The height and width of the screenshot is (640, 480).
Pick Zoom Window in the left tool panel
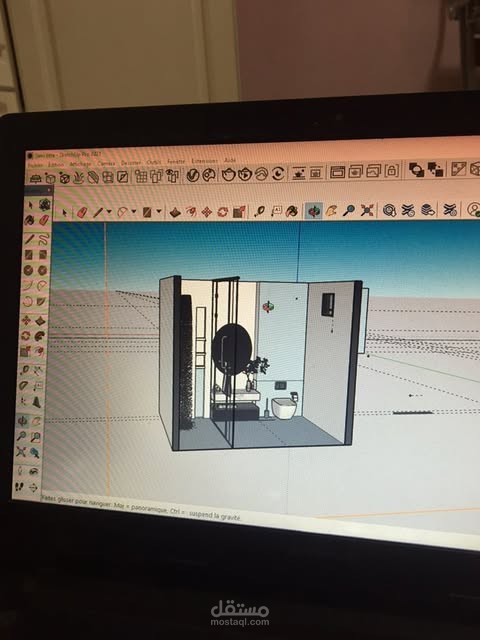point(36,437)
